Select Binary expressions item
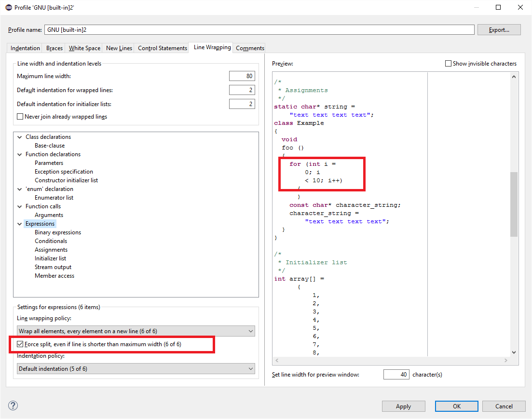 pyautogui.click(x=58, y=232)
